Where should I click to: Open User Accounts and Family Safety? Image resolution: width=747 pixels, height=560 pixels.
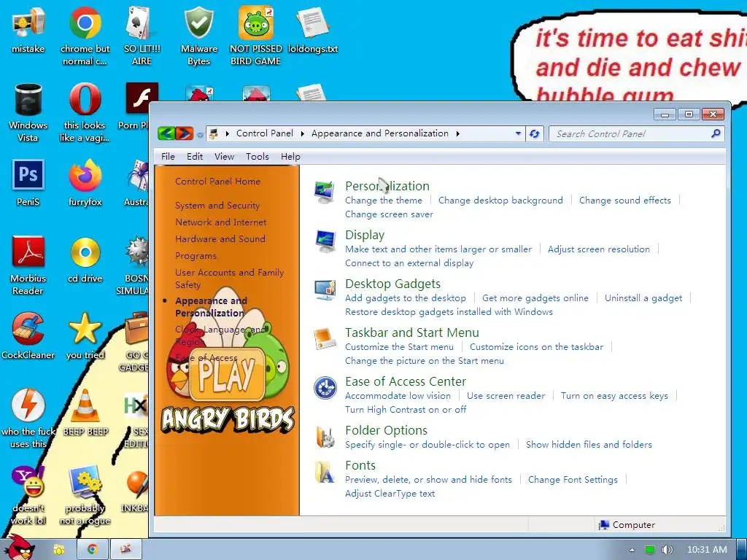[229, 279]
